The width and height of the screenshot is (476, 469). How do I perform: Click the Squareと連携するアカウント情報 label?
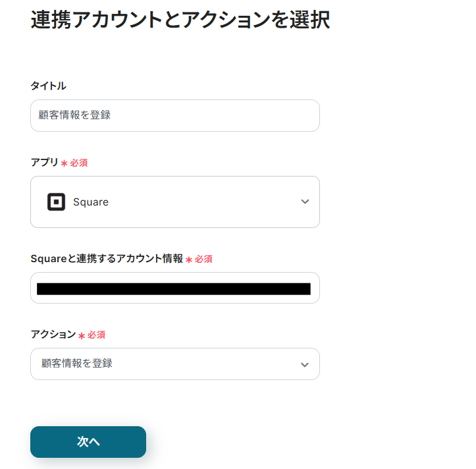(x=107, y=259)
